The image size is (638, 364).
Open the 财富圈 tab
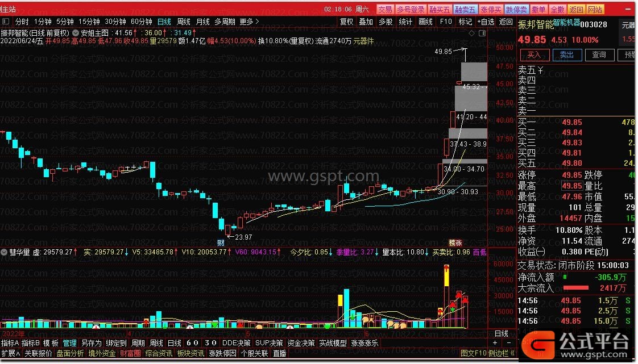[x=130, y=354]
